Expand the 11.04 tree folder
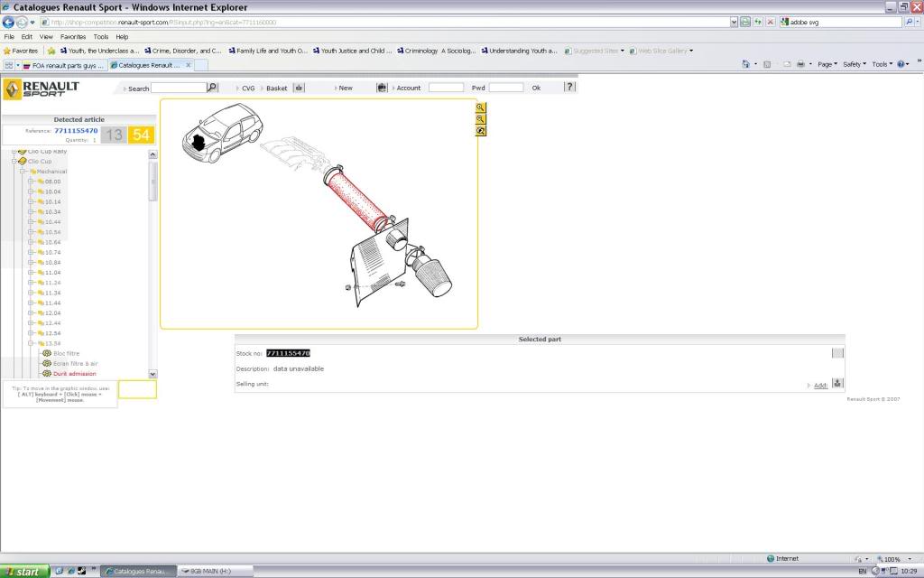 pos(31,273)
